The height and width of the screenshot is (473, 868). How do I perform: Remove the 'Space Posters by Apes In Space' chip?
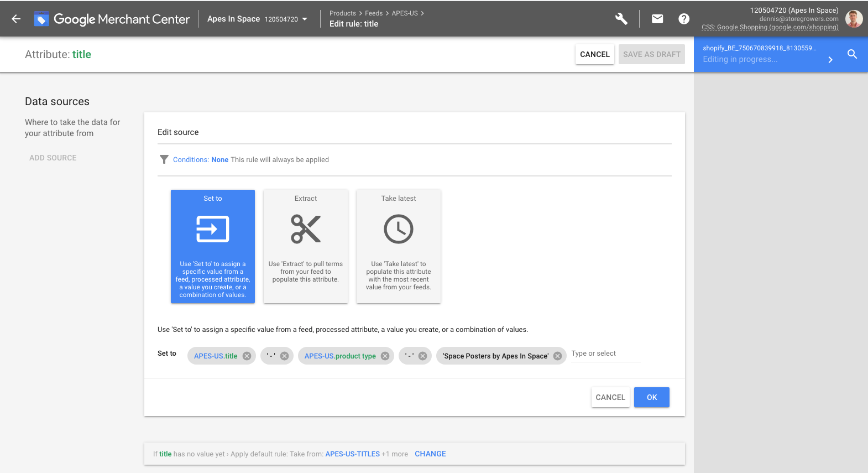[x=557, y=356]
